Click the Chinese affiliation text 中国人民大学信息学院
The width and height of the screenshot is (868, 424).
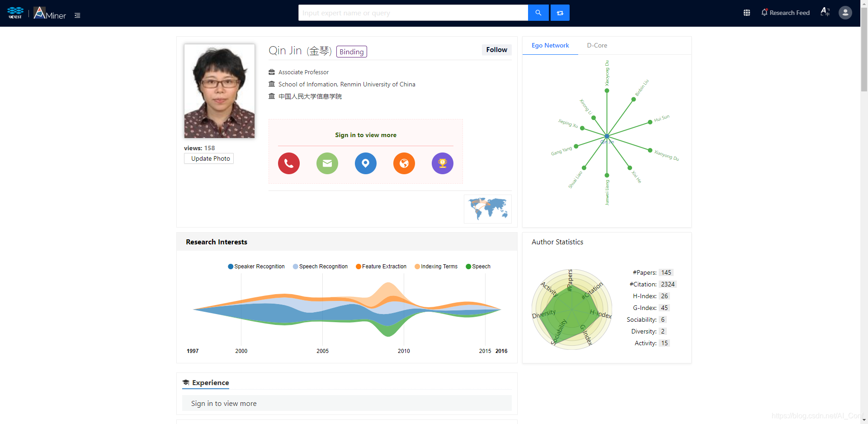pos(310,96)
